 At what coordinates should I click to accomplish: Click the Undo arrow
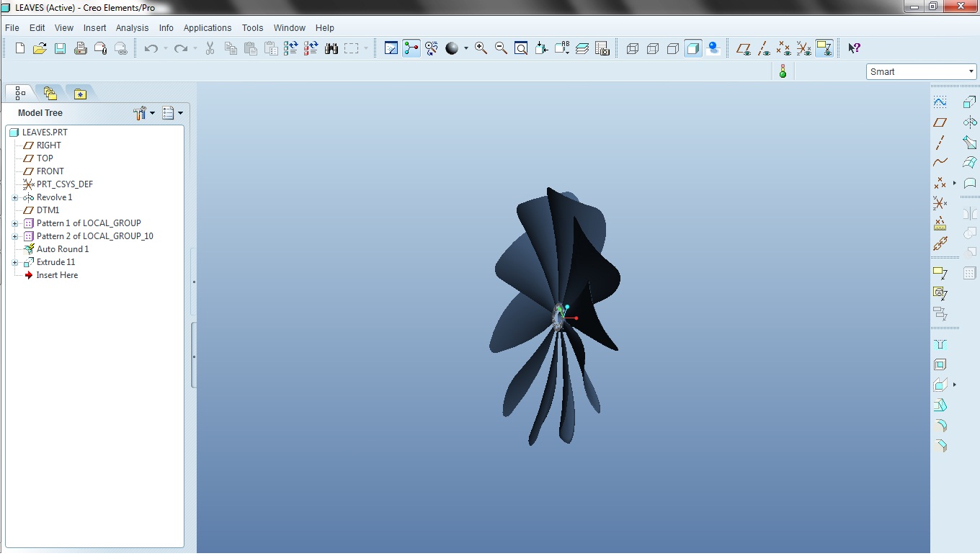[151, 48]
